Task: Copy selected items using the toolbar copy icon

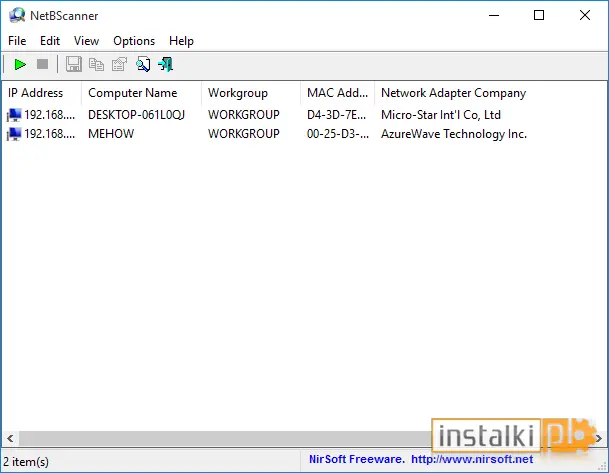Action: tap(96, 64)
